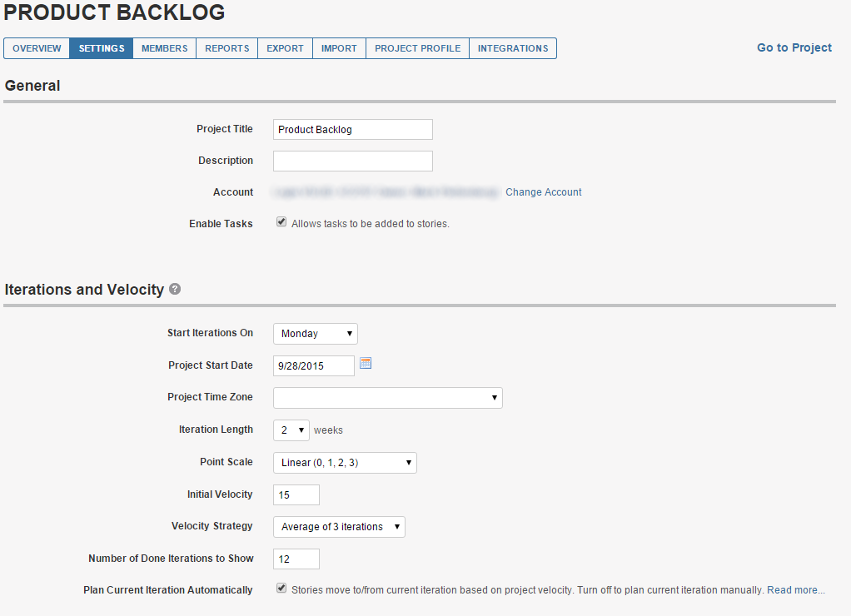Open the calendar picker for Project Start Date

point(366,363)
